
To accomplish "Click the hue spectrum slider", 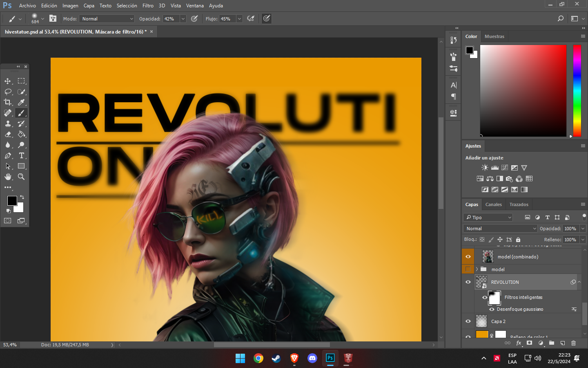I will [x=577, y=91].
